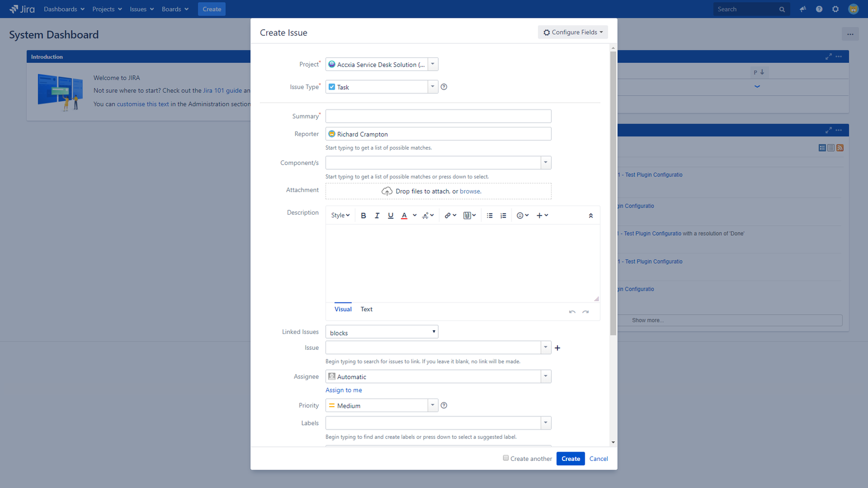This screenshot has height=488, width=868.
Task: Click the dialog's vertical scrollbar
Action: pos(613,192)
